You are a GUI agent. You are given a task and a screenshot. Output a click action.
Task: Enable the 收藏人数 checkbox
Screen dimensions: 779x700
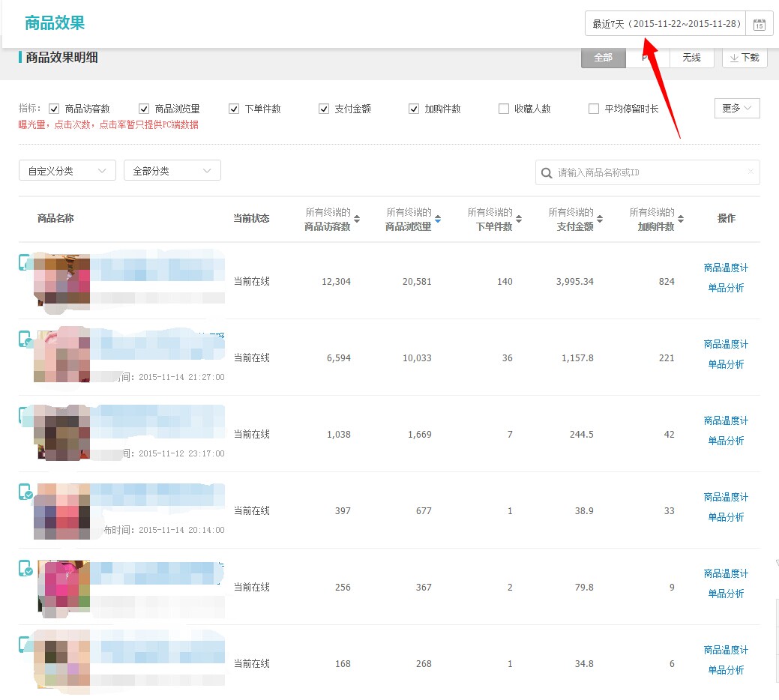(504, 109)
